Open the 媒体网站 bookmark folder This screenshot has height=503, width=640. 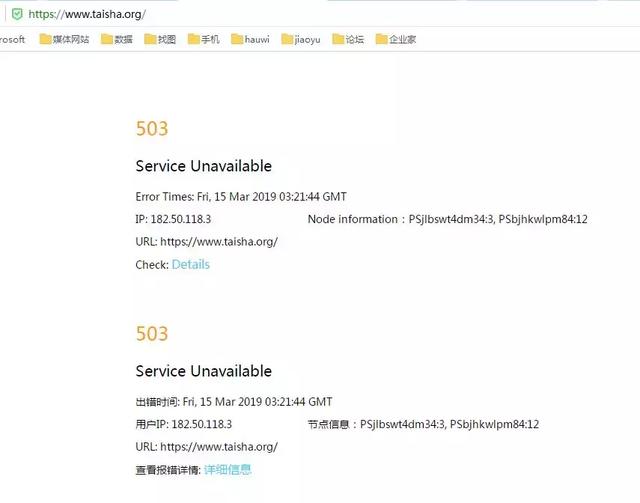tap(64, 39)
